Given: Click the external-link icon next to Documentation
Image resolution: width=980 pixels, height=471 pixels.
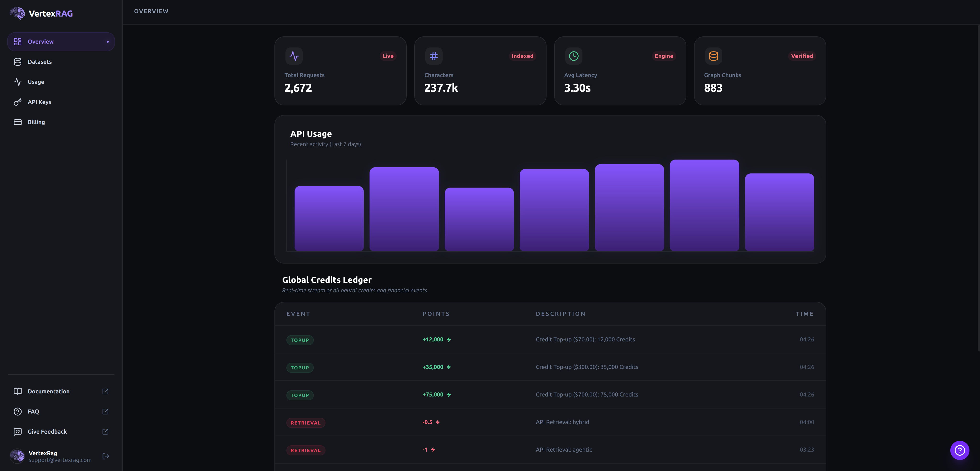Looking at the screenshot, I should [x=105, y=391].
